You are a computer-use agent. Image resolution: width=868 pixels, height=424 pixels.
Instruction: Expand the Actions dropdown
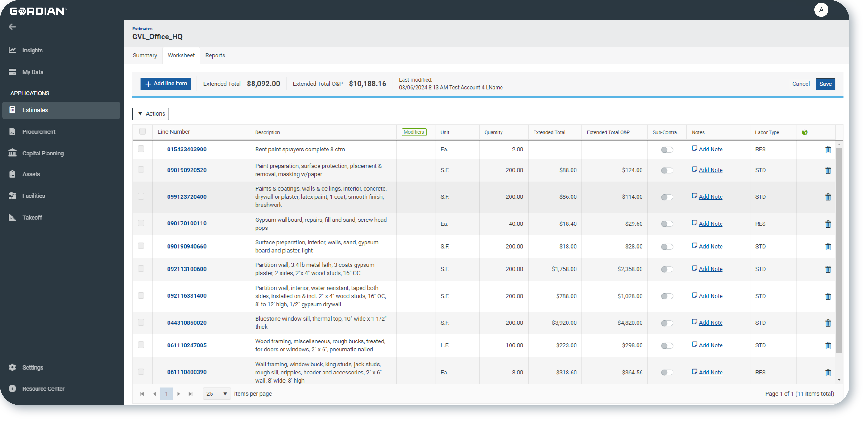tap(151, 114)
